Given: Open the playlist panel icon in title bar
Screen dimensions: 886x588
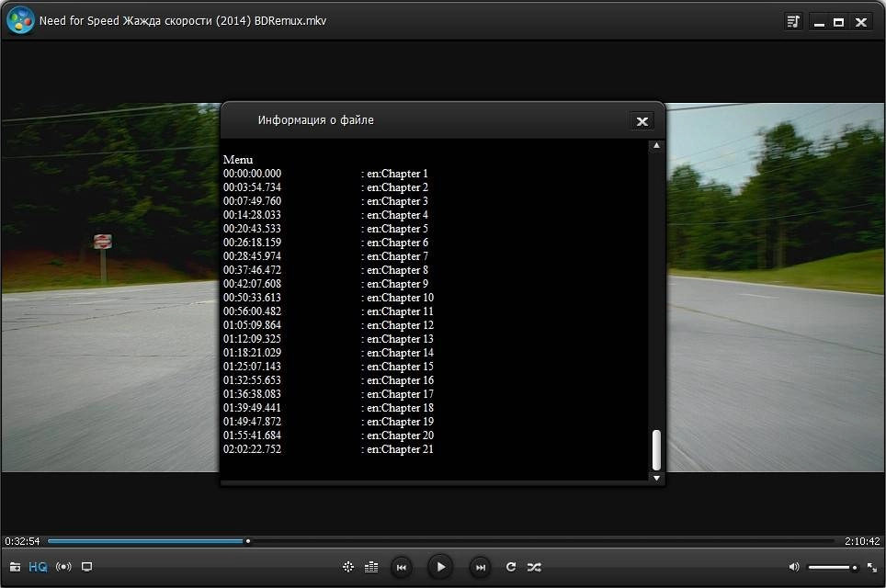Looking at the screenshot, I should (x=793, y=21).
